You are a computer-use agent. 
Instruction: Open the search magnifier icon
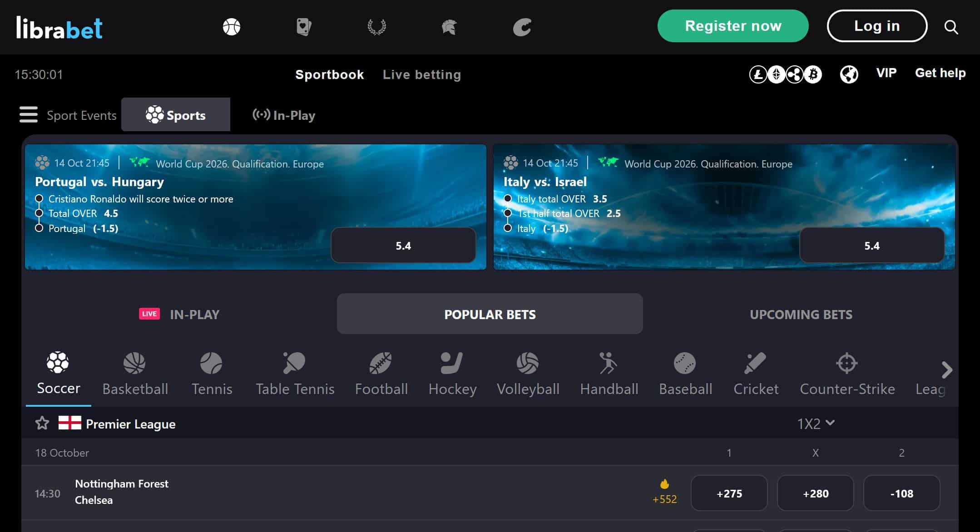pos(951,27)
